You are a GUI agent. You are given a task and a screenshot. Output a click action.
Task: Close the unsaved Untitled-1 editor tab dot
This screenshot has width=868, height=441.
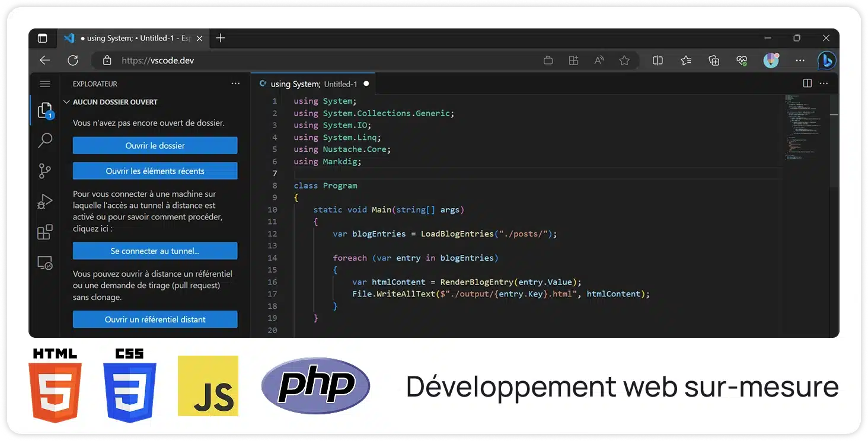366,84
